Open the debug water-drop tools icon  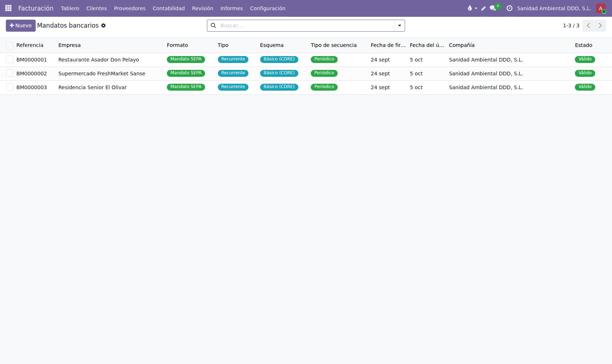coord(470,8)
